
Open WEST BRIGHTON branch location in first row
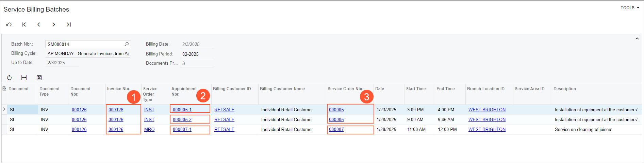(487, 110)
